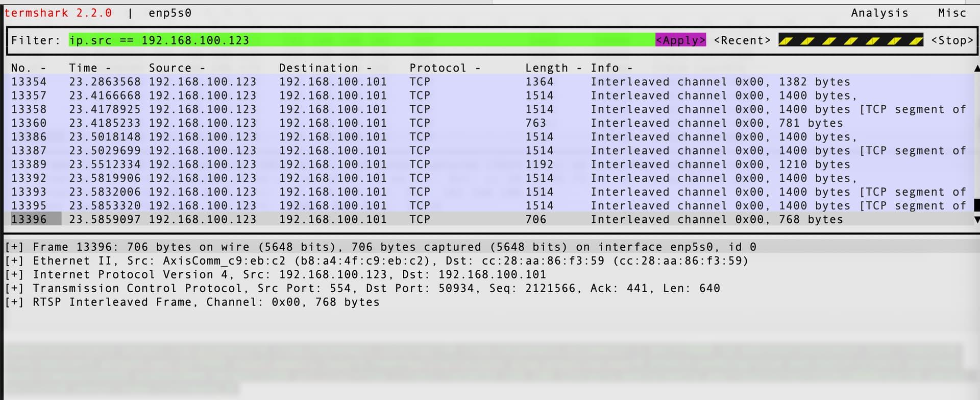Click the enp5s0 interface name
980x400 pixels.
pyautogui.click(x=170, y=13)
